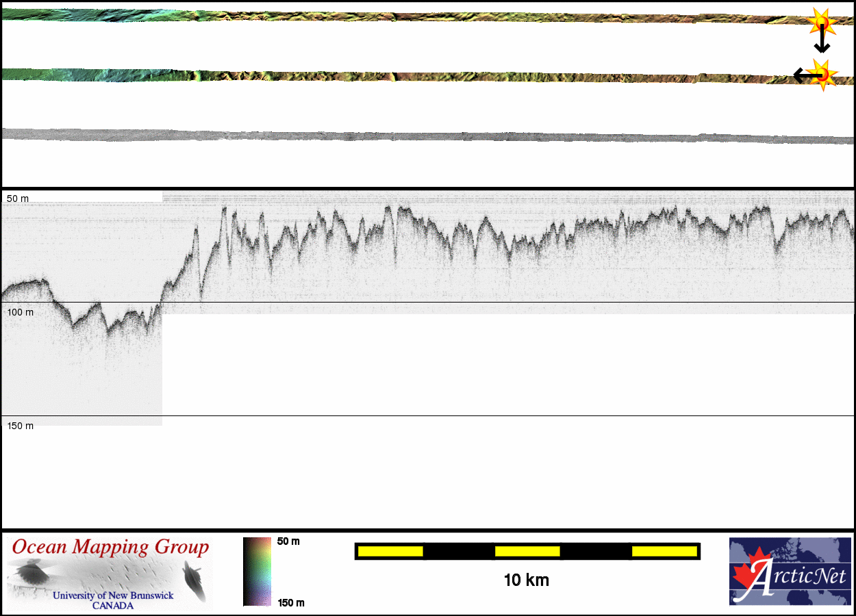Click the 100 m depth axis label
The height and width of the screenshot is (616, 856).
(x=20, y=312)
